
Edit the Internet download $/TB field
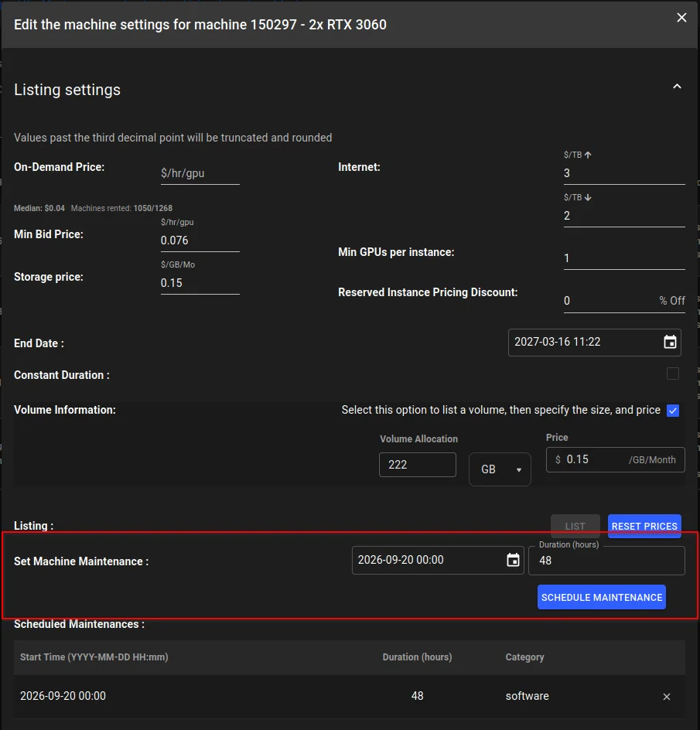click(x=624, y=216)
